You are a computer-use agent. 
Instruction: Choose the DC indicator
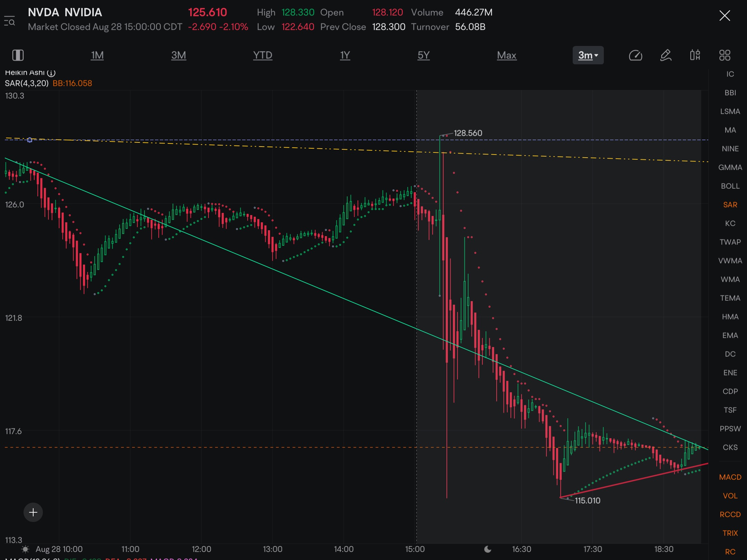coord(730,354)
